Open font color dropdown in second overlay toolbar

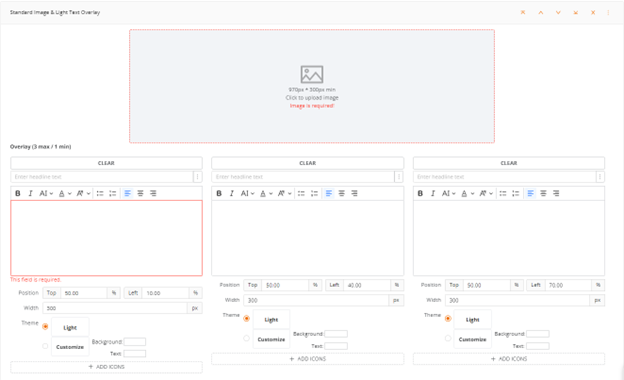click(x=266, y=193)
